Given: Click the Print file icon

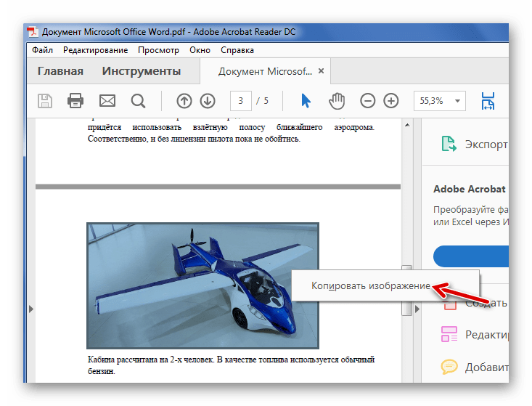Looking at the screenshot, I should (x=76, y=101).
